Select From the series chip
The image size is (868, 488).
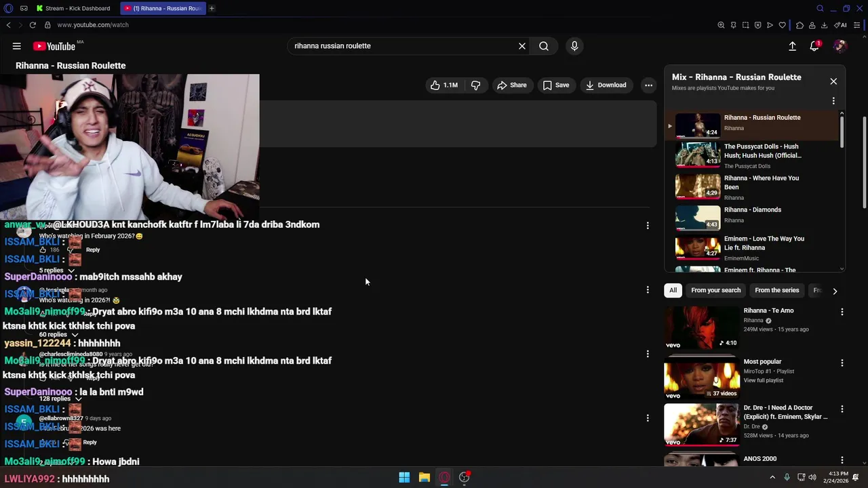777,290
